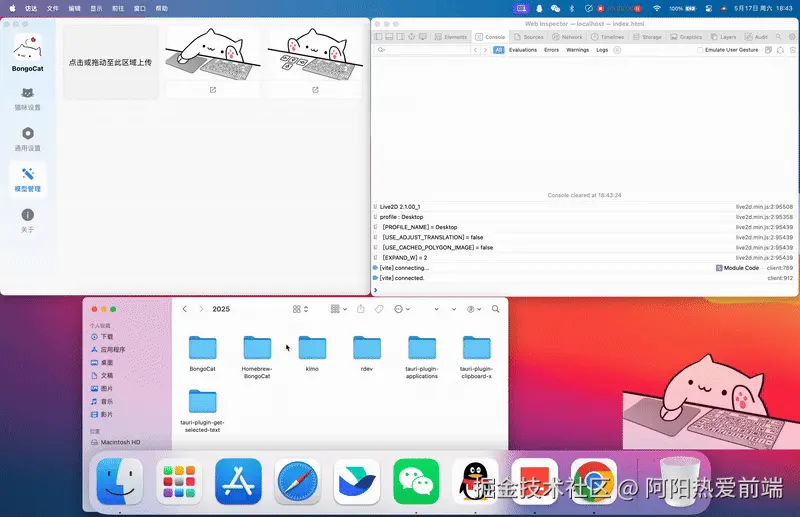Switch to Sources tab in Web Inspector
800x517 pixels.
[529, 37]
